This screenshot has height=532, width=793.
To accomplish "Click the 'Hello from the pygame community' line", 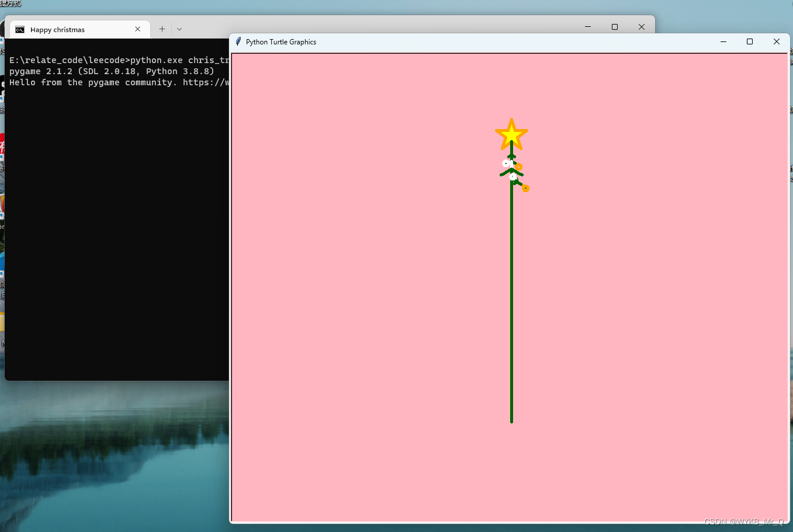I will click(x=119, y=82).
